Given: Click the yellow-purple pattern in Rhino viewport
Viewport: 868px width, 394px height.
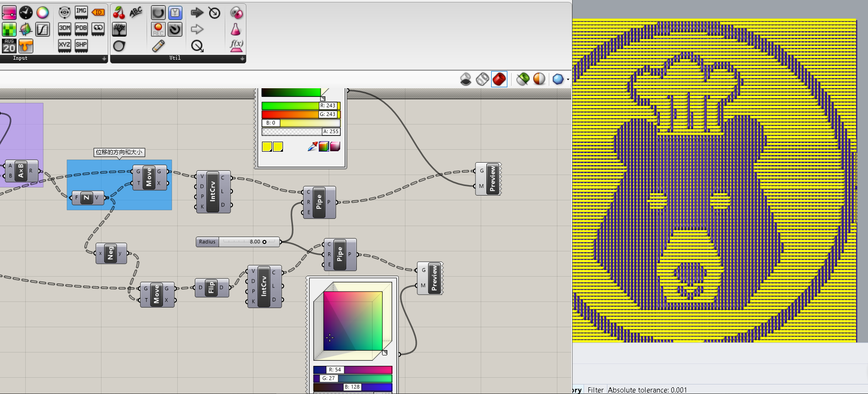Looking at the screenshot, I should [x=714, y=181].
